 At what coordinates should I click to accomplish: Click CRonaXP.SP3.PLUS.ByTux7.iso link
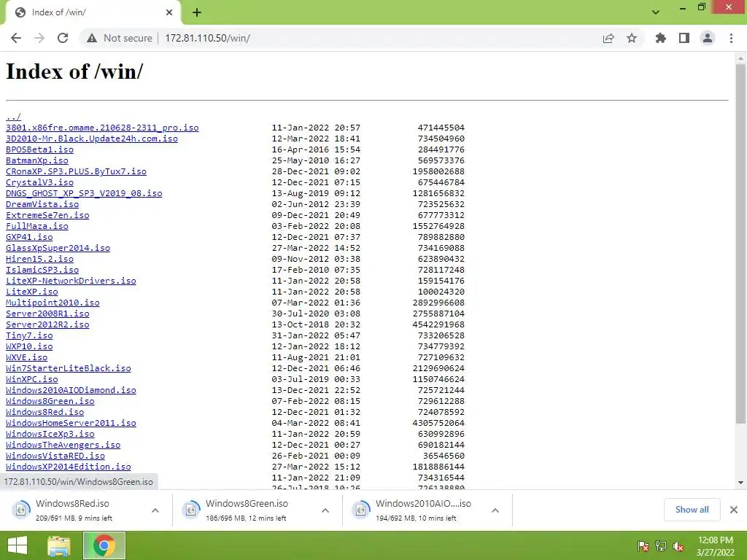coord(76,171)
